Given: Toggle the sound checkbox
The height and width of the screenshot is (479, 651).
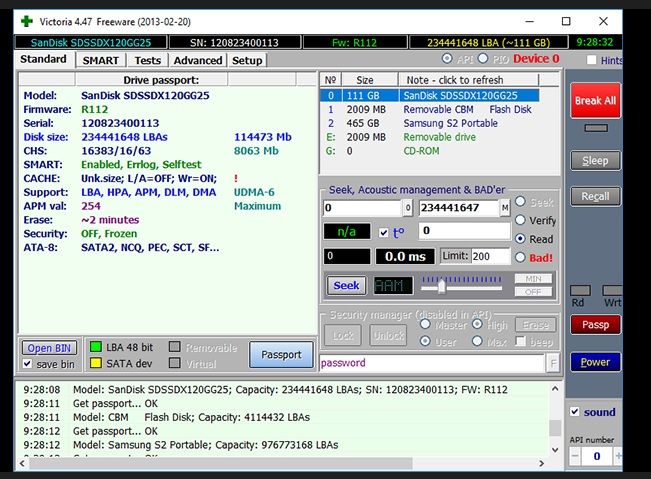Looking at the screenshot, I should [x=575, y=412].
